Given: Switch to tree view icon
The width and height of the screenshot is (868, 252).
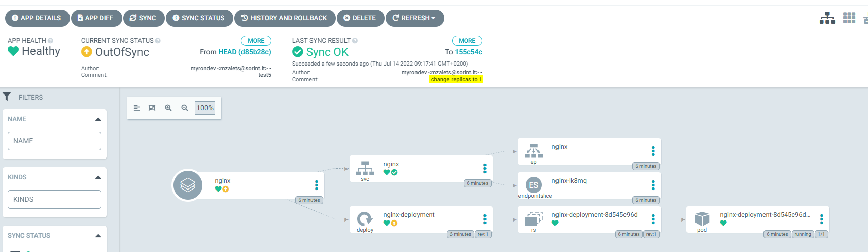Looking at the screenshot, I should pos(827,18).
